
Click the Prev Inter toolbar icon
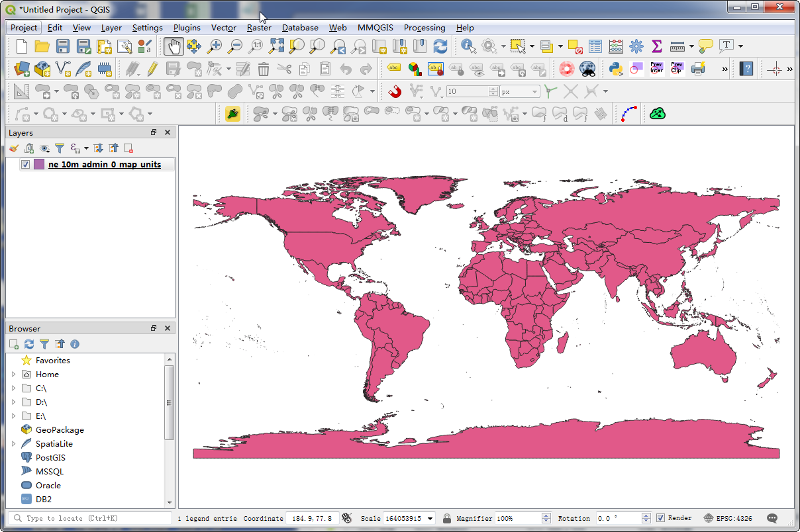pyautogui.click(x=656, y=68)
